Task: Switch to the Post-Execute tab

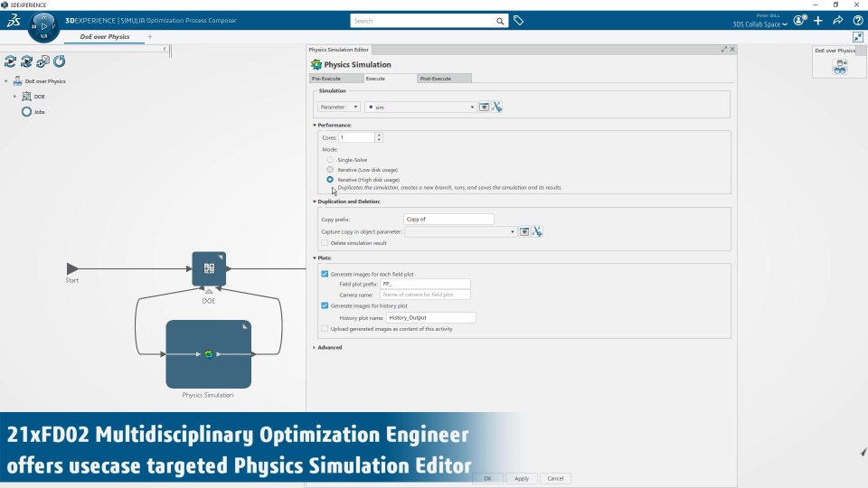Action: click(x=445, y=79)
